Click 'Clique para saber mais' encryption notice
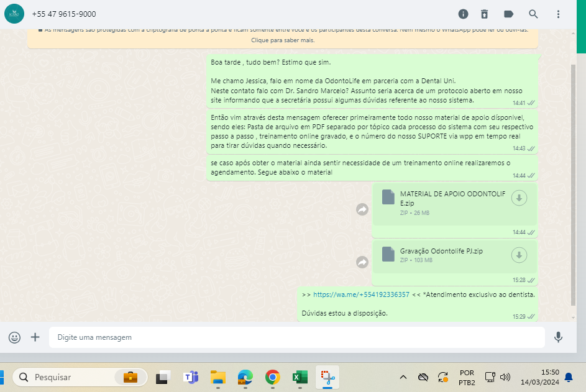 tap(283, 40)
